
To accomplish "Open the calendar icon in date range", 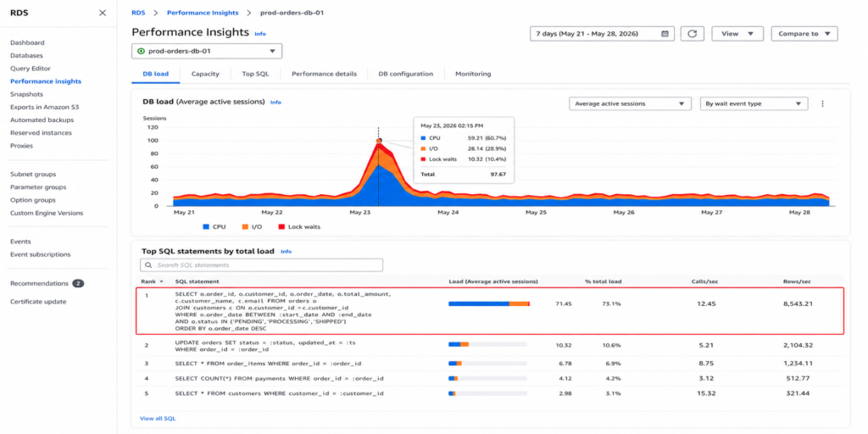I will (665, 34).
